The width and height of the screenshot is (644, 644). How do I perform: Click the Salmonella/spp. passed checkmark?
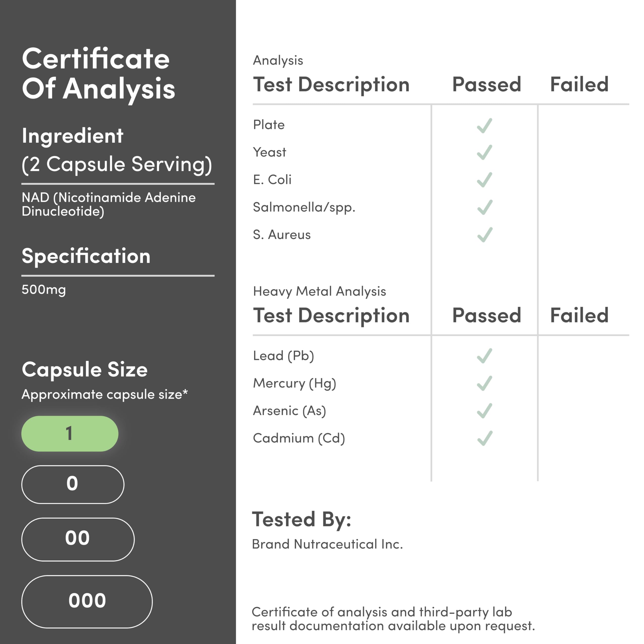tap(484, 207)
